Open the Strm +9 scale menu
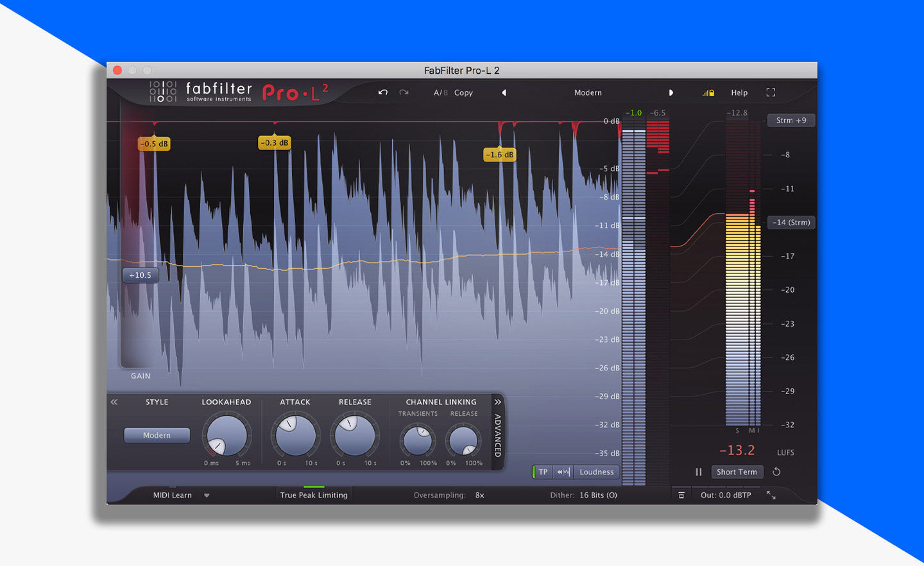Image resolution: width=924 pixels, height=566 pixels. click(x=791, y=120)
